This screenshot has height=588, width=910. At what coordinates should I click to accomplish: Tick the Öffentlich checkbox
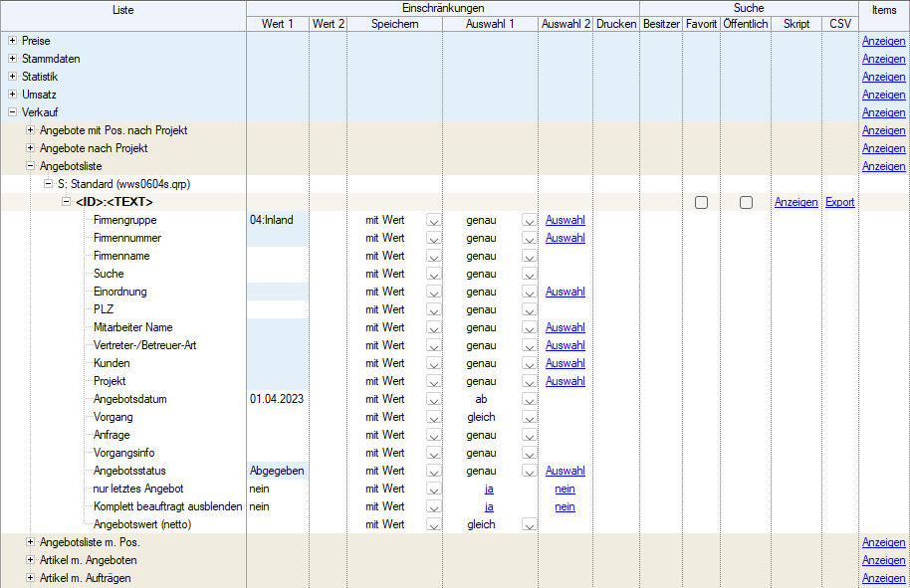746,202
